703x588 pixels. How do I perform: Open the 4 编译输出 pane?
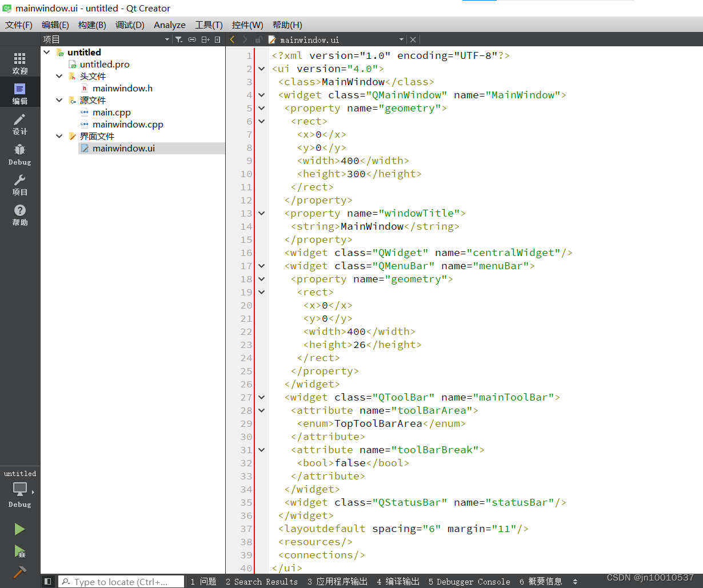[398, 581]
